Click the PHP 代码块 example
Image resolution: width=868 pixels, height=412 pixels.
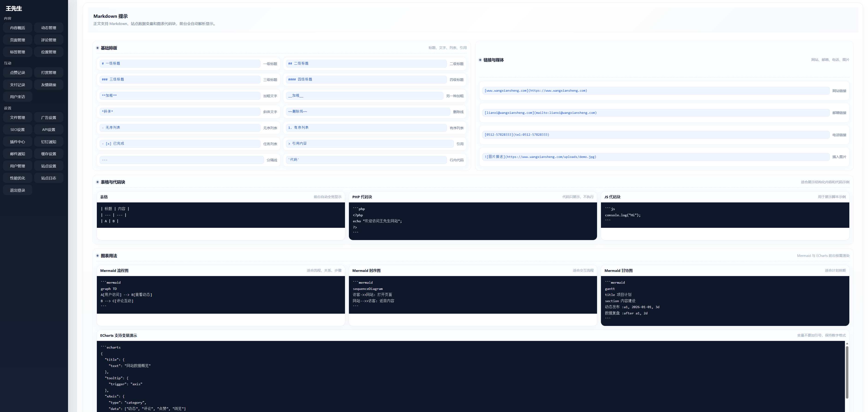(x=473, y=221)
